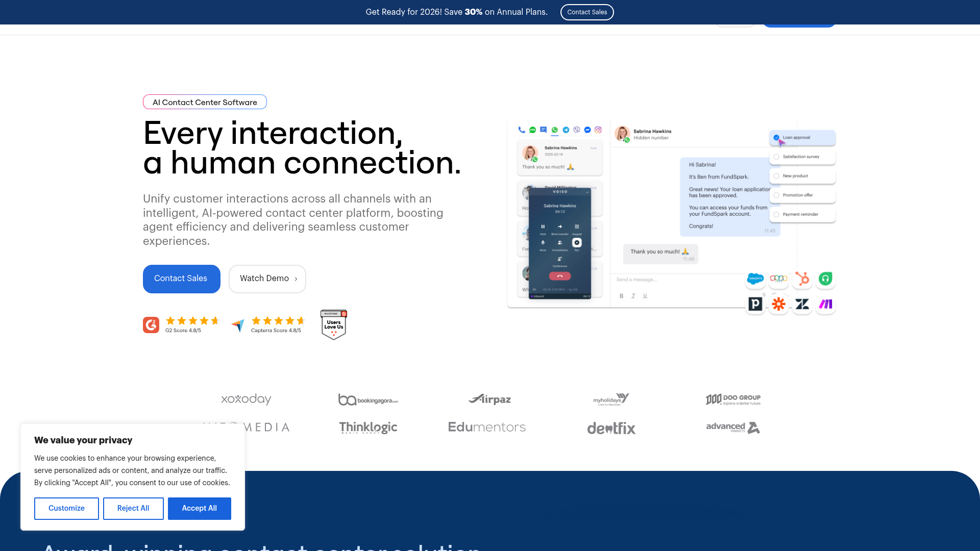Apply bold formatting in the message composer

click(622, 296)
